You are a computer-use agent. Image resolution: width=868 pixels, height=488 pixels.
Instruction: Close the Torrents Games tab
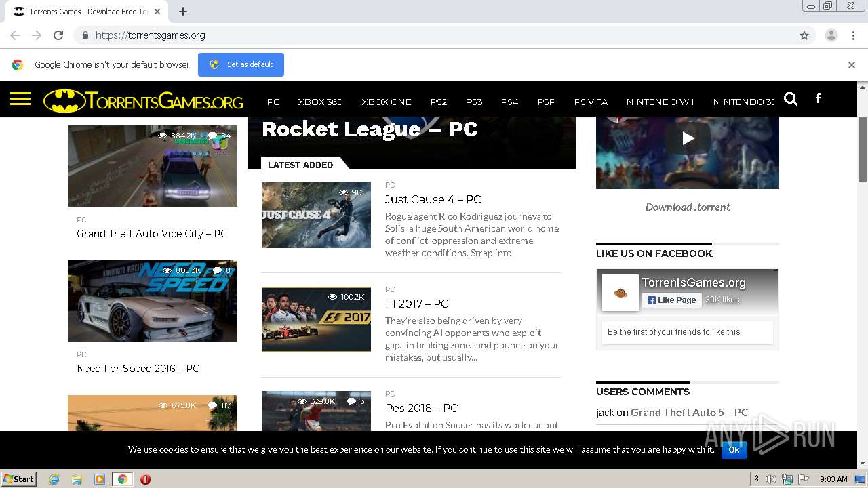[x=157, y=12]
